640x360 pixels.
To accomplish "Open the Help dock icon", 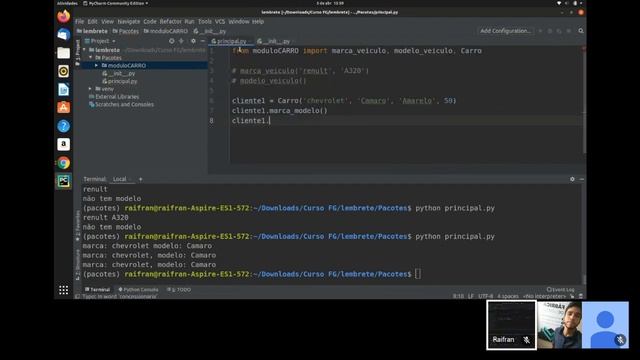I will point(63,126).
